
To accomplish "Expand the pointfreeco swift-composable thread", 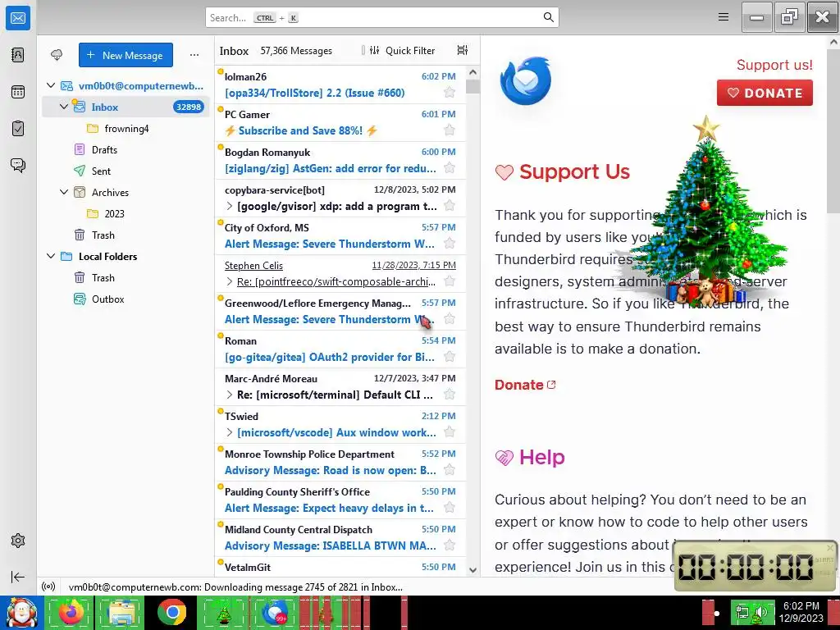I will pos(230,281).
